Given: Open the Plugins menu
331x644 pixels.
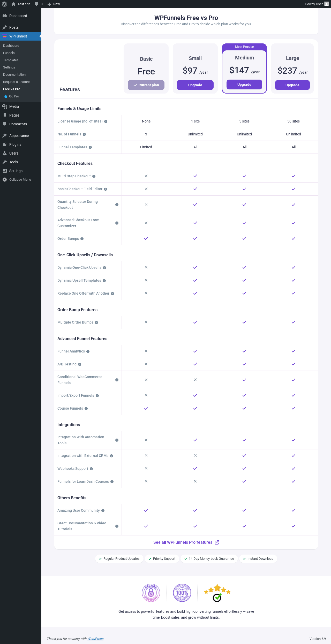Looking at the screenshot, I should 15,144.
